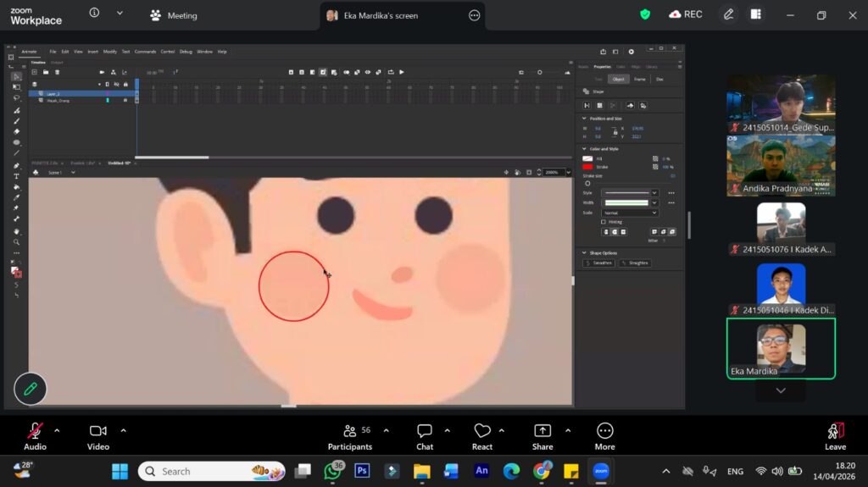This screenshot has height=487, width=868.
Task: Collapse the Position and Size section
Action: point(584,119)
